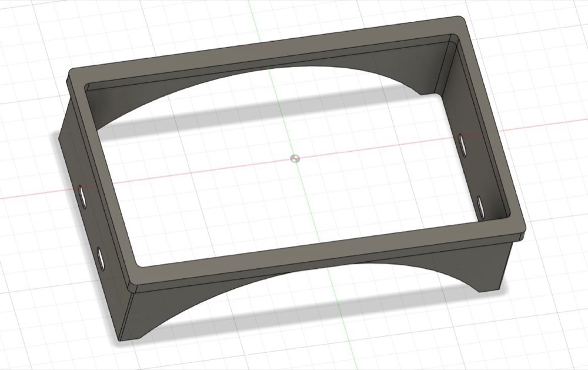Select the origin point at frame center
Screen dimensions: 588x370
tap(295, 159)
